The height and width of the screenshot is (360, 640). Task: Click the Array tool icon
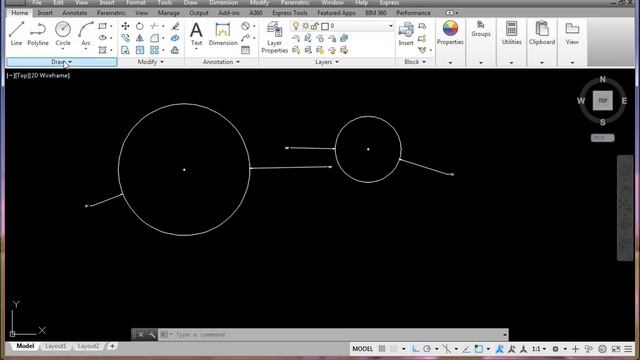154,50
